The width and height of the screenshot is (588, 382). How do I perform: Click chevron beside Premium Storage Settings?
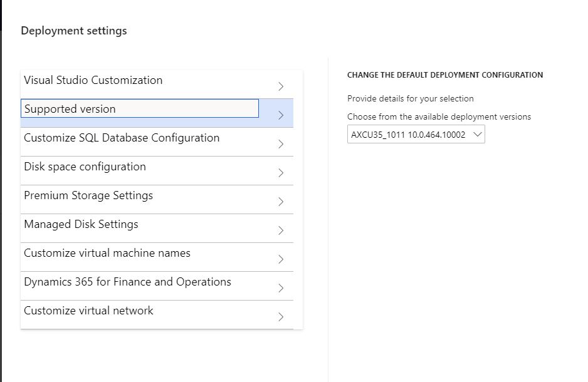pos(281,202)
